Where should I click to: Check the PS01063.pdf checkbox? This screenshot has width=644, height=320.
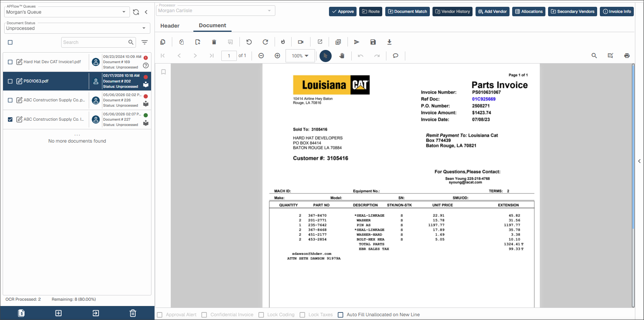pyautogui.click(x=10, y=81)
